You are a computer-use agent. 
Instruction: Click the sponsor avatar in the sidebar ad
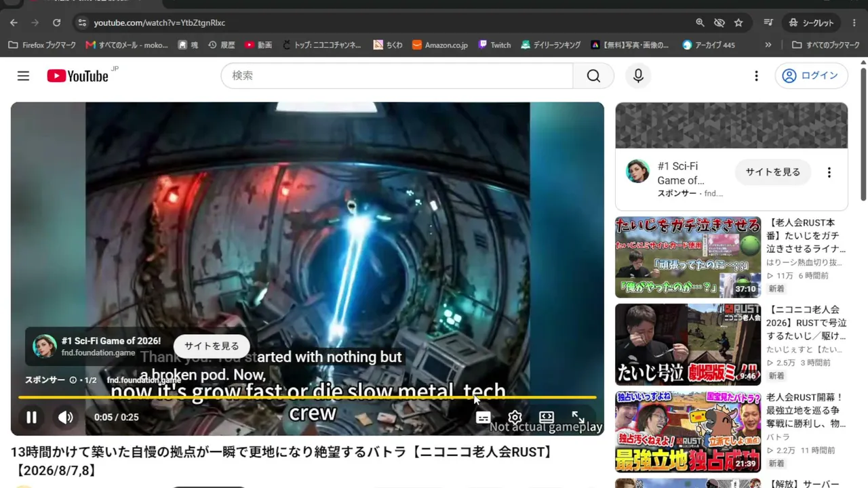pos(637,172)
